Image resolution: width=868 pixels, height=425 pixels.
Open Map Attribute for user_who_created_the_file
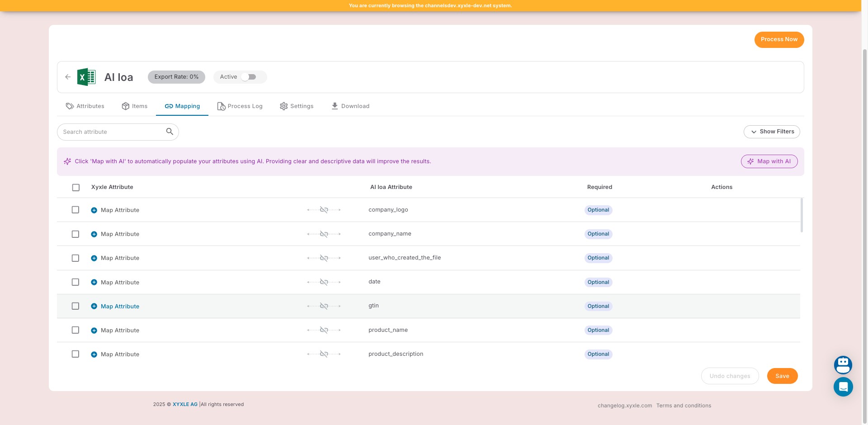[120, 258]
